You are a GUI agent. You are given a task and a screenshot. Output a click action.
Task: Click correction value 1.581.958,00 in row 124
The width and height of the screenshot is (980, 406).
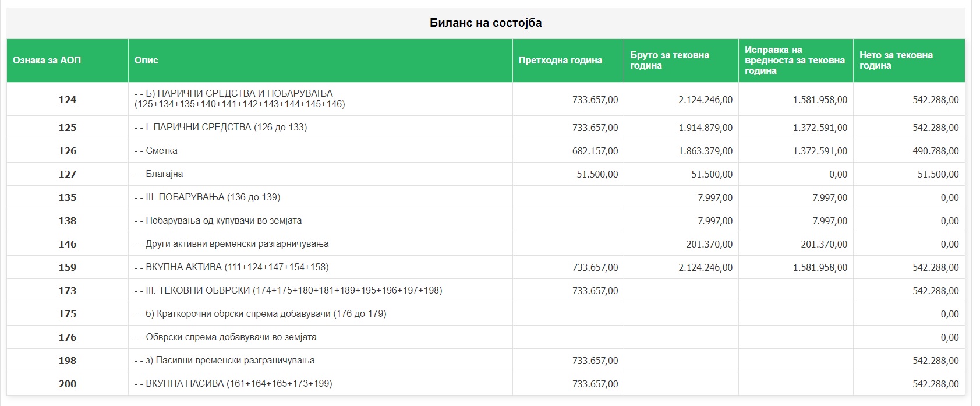(820, 100)
